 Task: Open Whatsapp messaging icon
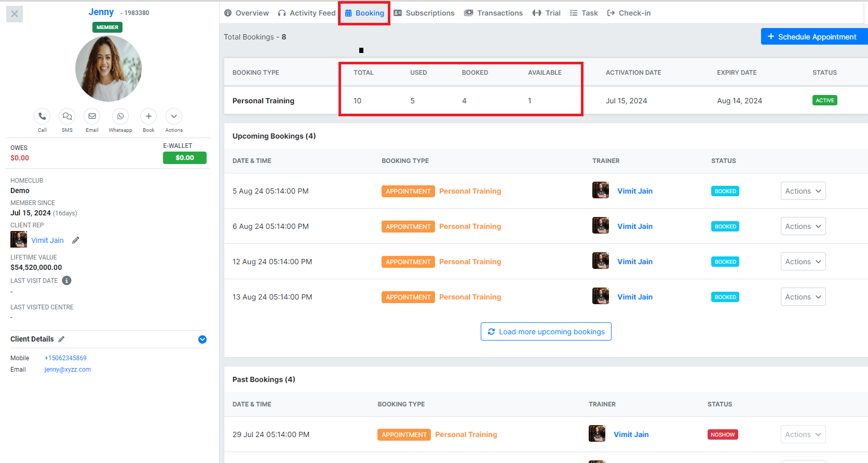pos(120,116)
